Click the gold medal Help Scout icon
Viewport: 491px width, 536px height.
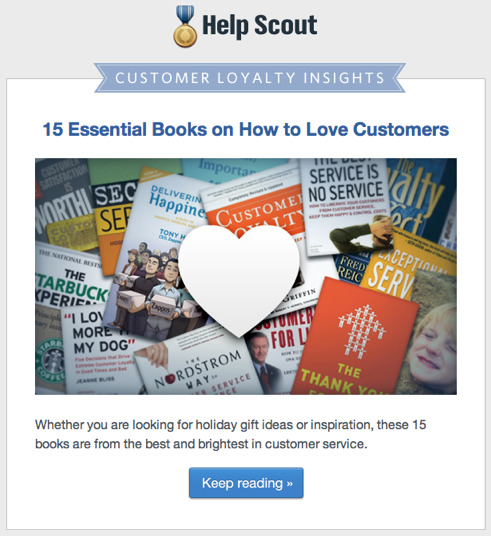185,26
